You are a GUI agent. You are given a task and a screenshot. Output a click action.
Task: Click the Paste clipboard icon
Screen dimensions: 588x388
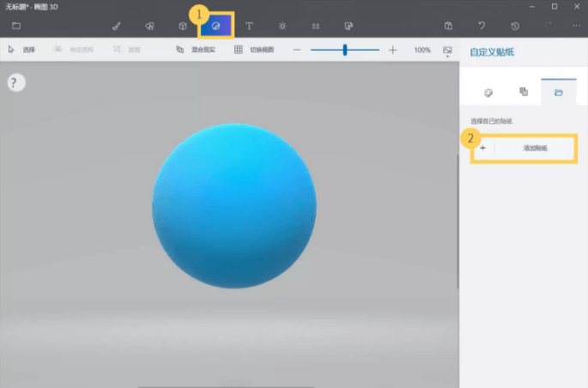448,26
